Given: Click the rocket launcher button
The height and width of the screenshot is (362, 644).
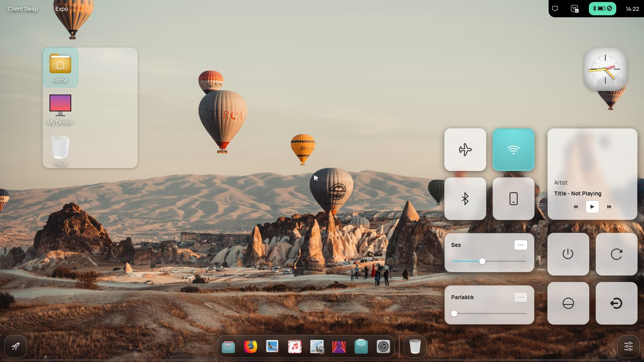Looking at the screenshot, I should click(15, 346).
